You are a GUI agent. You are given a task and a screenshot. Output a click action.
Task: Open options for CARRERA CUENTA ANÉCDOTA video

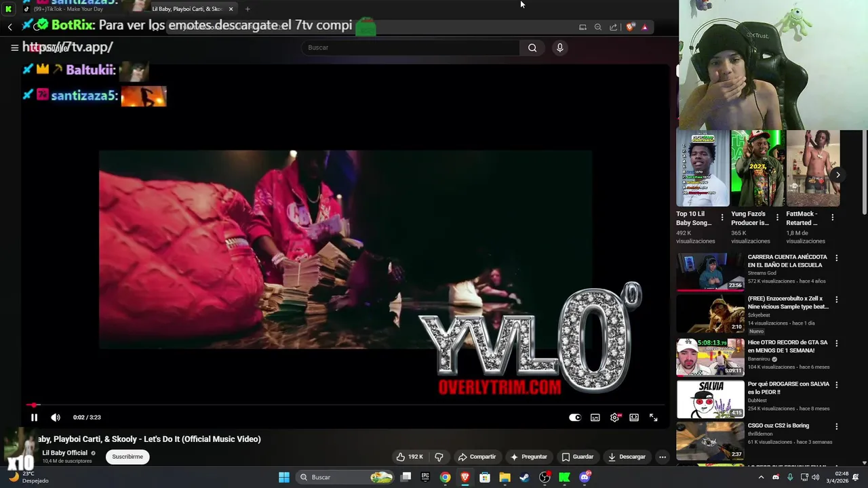(836, 258)
